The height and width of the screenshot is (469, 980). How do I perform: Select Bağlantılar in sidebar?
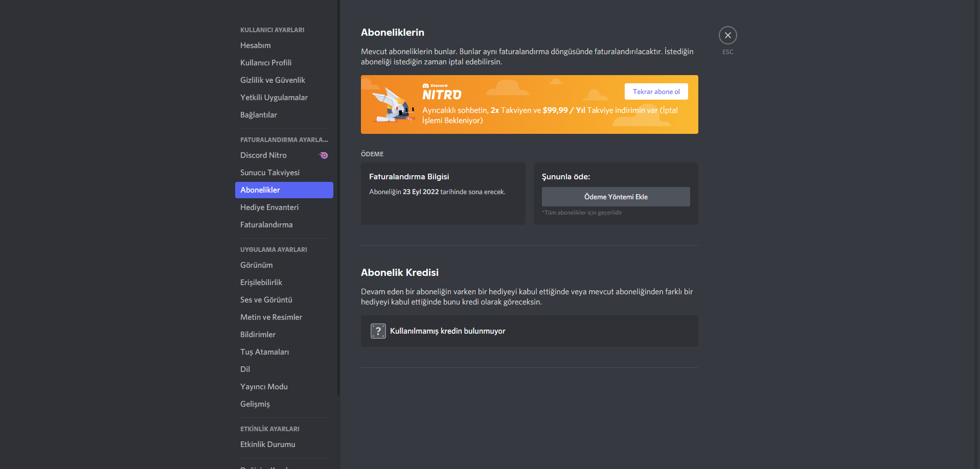(284, 115)
